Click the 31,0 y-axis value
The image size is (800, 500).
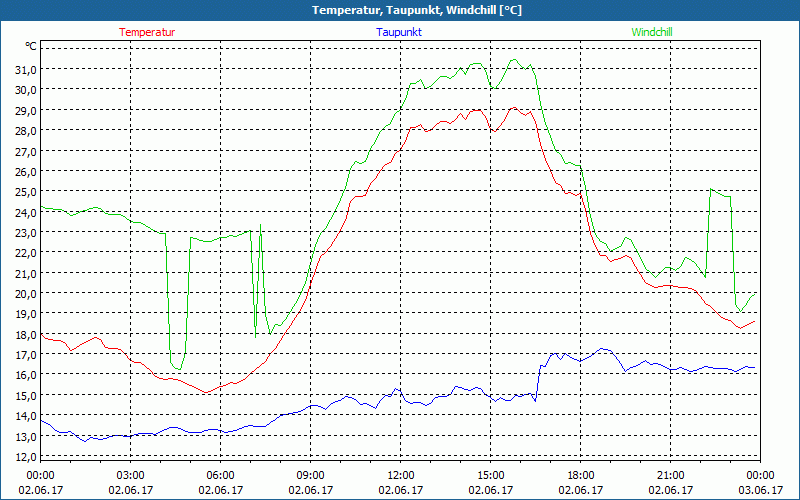(x=26, y=70)
